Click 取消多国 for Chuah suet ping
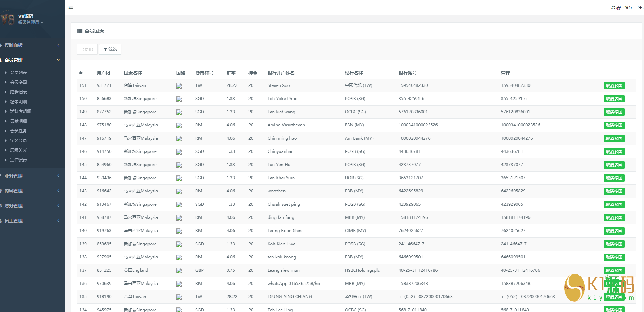 tap(614, 205)
